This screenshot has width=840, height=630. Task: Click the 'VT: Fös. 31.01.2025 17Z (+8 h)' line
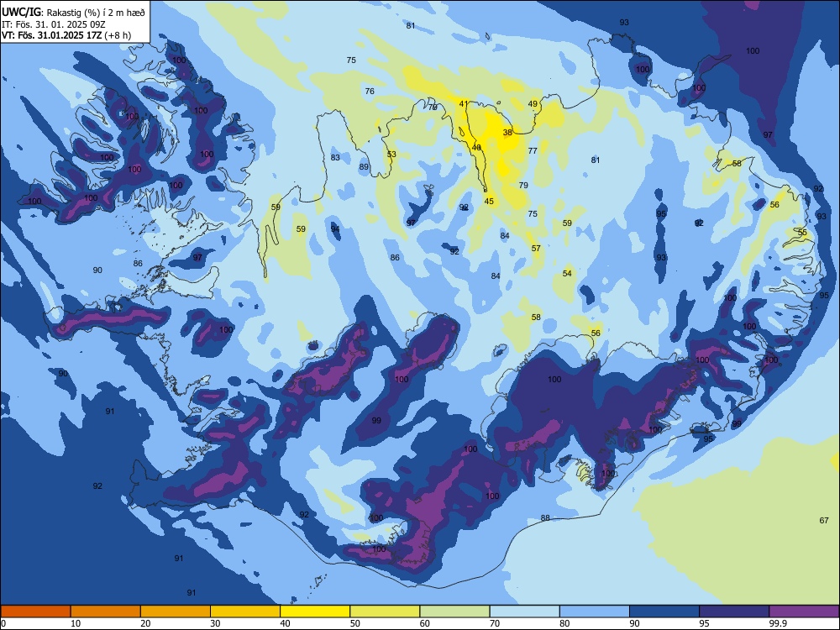coord(66,35)
